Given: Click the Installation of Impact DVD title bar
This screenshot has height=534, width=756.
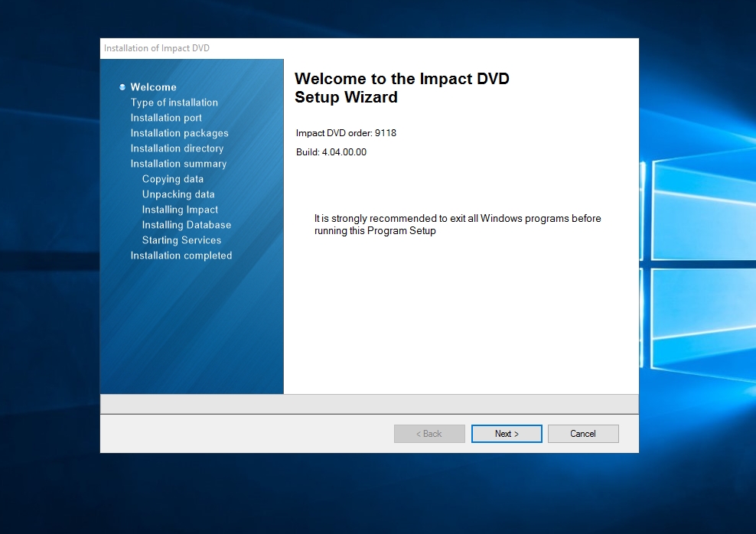Looking at the screenshot, I should pyautogui.click(x=157, y=48).
